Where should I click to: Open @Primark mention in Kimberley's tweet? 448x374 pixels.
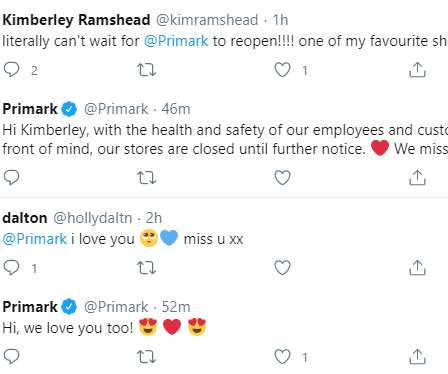pyautogui.click(x=176, y=41)
